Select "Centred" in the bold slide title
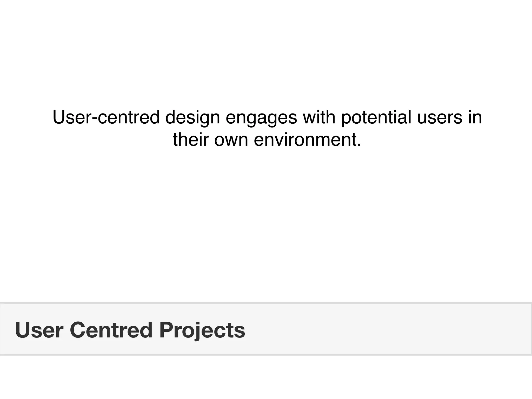Viewport: 532px width, 399px height. pyautogui.click(x=111, y=330)
